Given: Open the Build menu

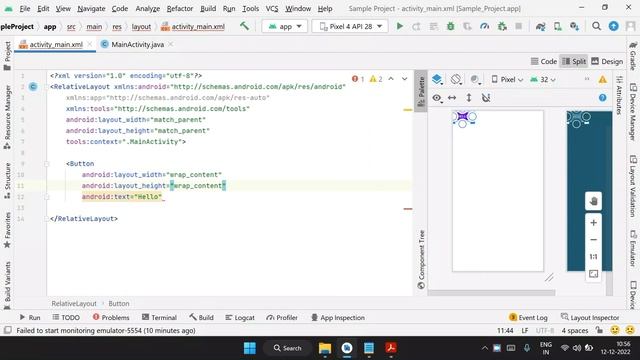Looking at the screenshot, I should (x=208, y=9).
